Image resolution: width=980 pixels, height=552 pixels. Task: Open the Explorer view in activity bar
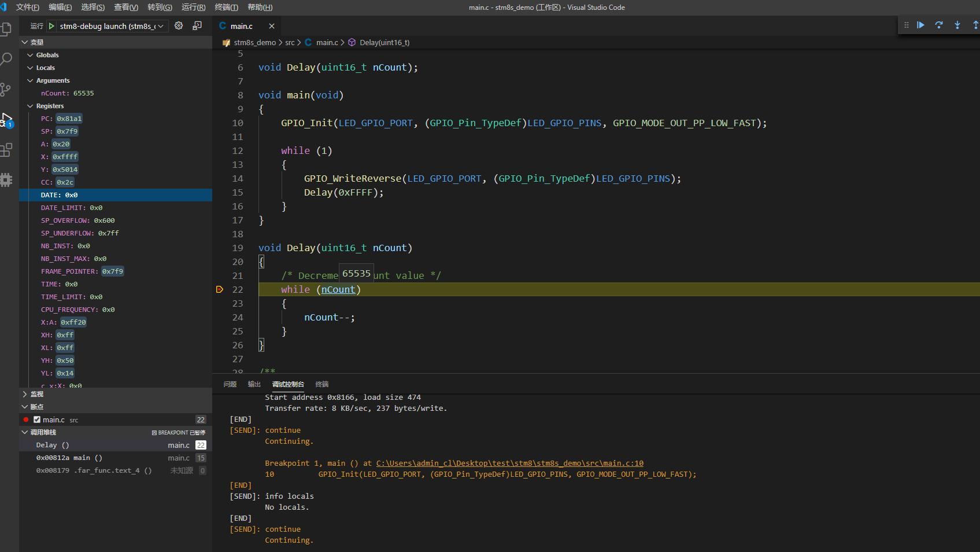point(6,29)
